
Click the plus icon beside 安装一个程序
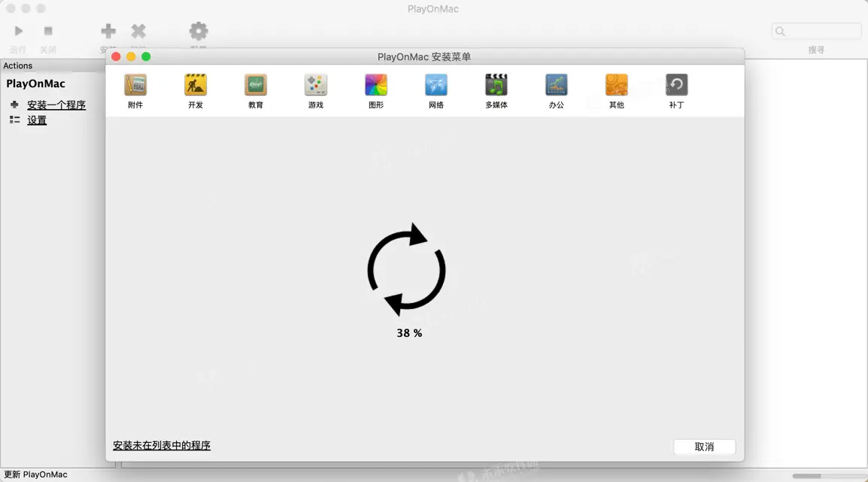[x=14, y=104]
